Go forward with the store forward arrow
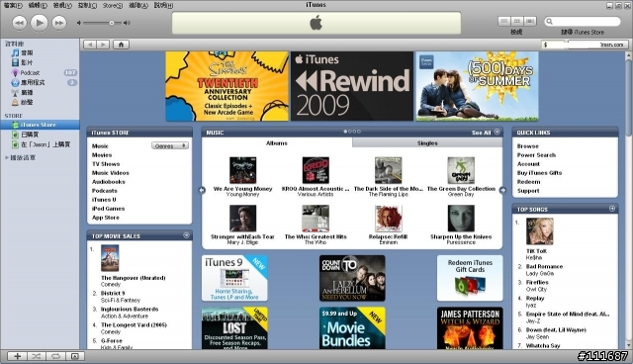The image size is (633, 364). (103, 45)
